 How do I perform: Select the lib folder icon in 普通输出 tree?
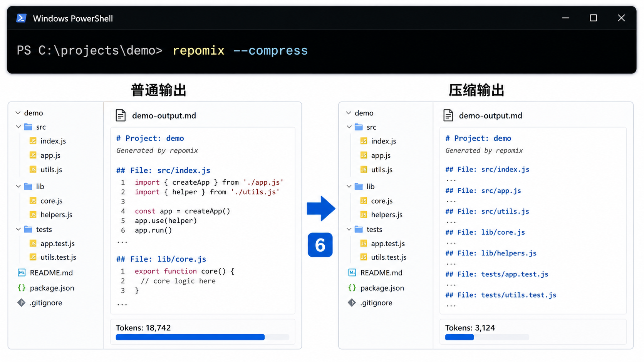pyautogui.click(x=28, y=187)
